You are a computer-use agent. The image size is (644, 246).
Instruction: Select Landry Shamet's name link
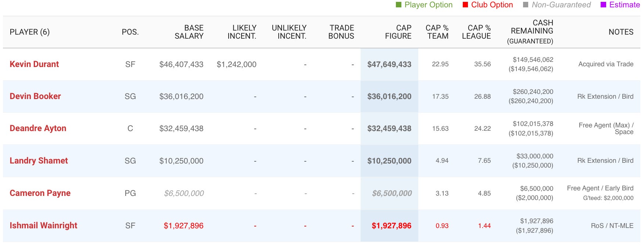click(x=39, y=161)
